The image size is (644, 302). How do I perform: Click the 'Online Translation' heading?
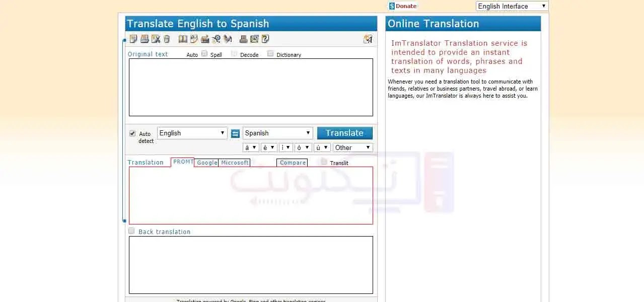click(433, 24)
